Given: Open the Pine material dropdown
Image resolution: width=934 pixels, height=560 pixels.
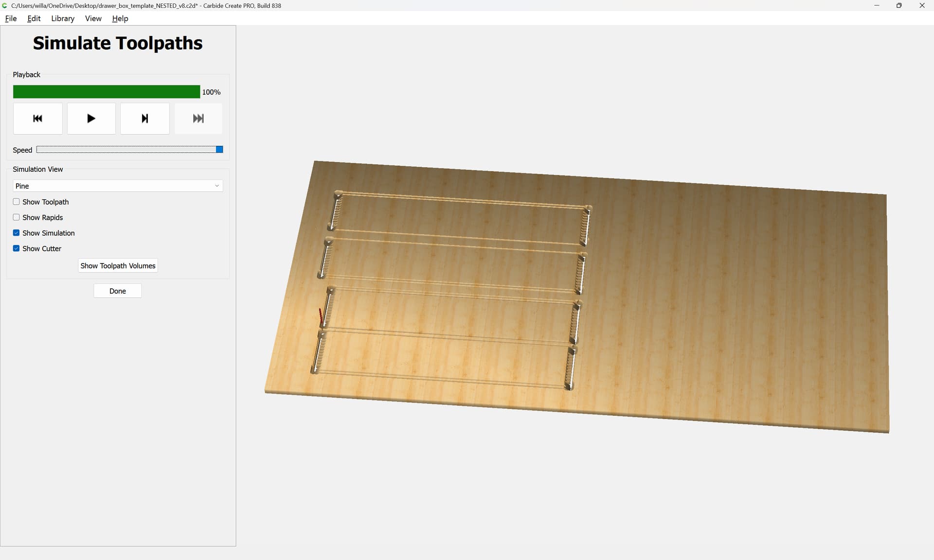Looking at the screenshot, I should pyautogui.click(x=117, y=186).
